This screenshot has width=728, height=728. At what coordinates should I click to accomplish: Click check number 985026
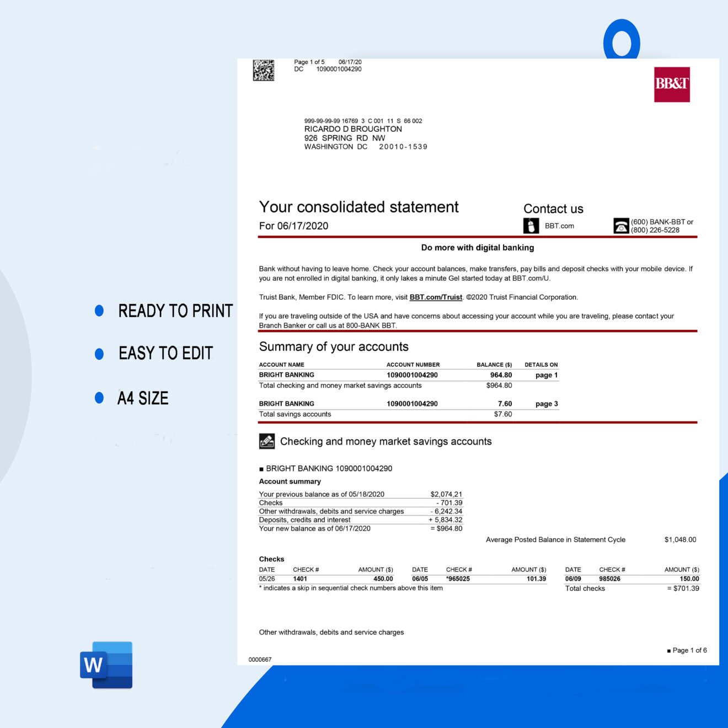(609, 579)
